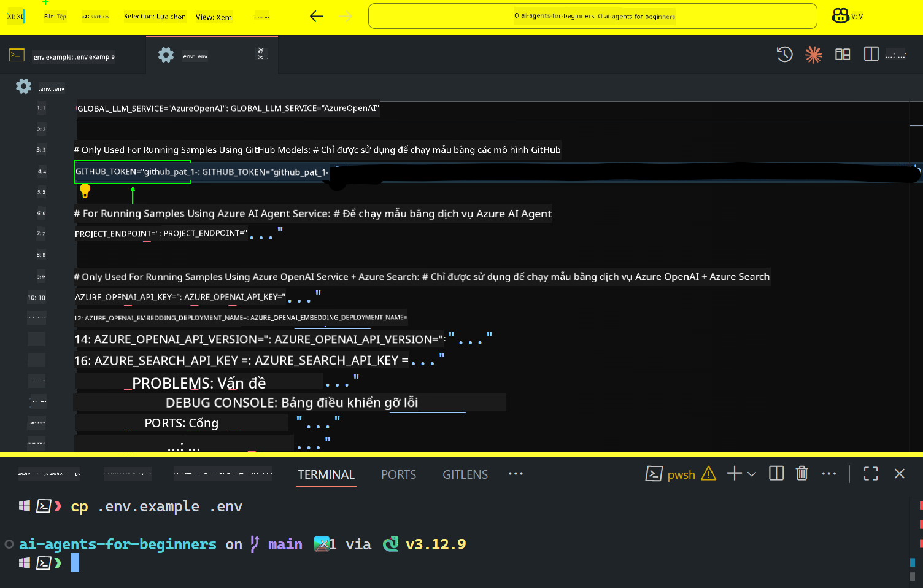The image size is (923, 588).
Task: Click the gear icon in the .env breadcrumb
Action: [23, 87]
